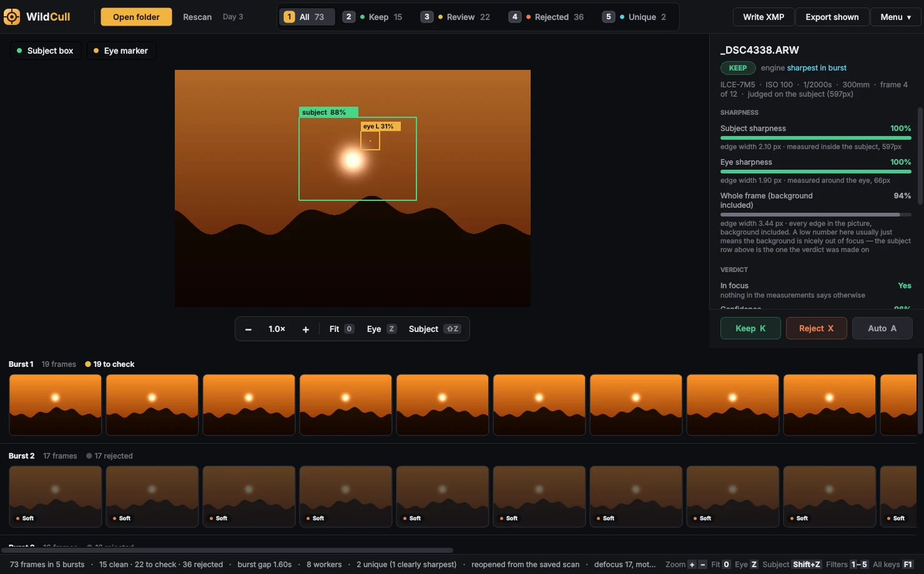Image resolution: width=924 pixels, height=574 pixels.
Task: Select the first Soft thumbnail in Burst 2
Action: [56, 497]
